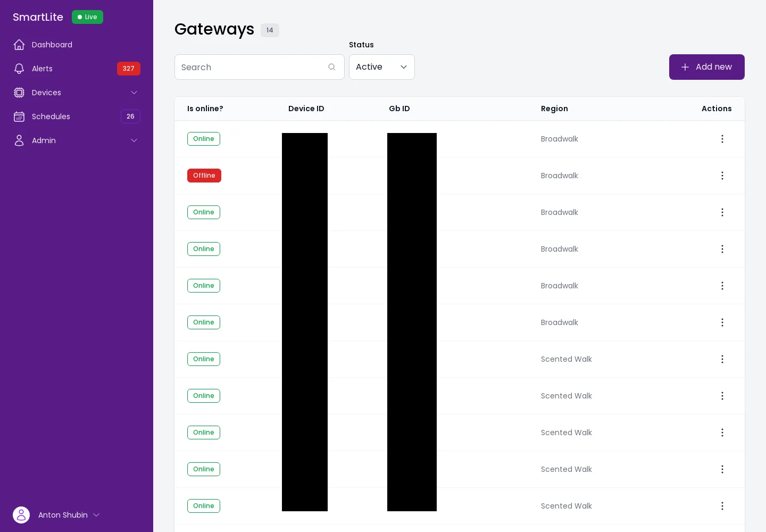Viewport: 766px width, 532px height.
Task: Open the Schedules calendar icon
Action: tap(19, 117)
